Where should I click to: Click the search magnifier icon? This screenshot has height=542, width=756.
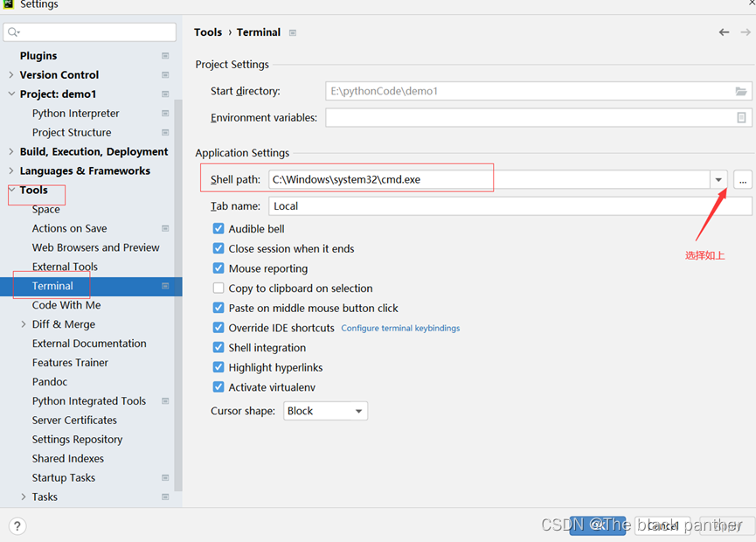point(12,32)
